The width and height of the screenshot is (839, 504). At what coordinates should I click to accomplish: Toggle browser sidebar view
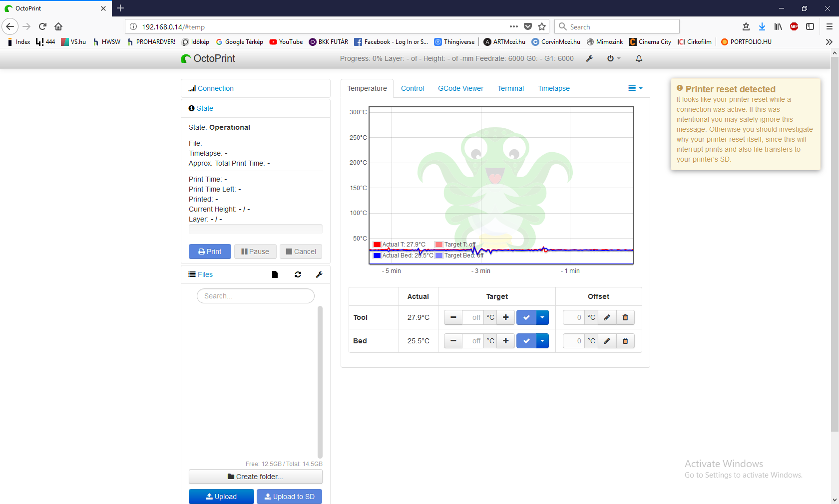pos(810,26)
